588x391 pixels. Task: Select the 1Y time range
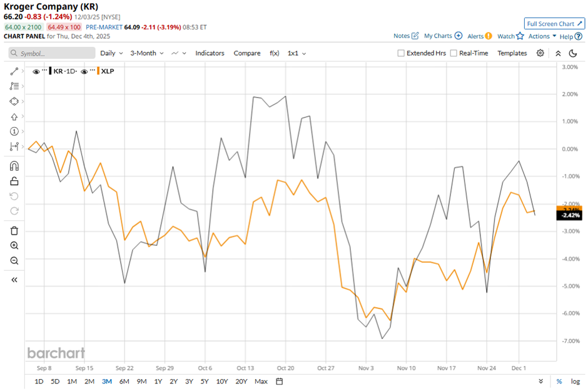coord(158,381)
